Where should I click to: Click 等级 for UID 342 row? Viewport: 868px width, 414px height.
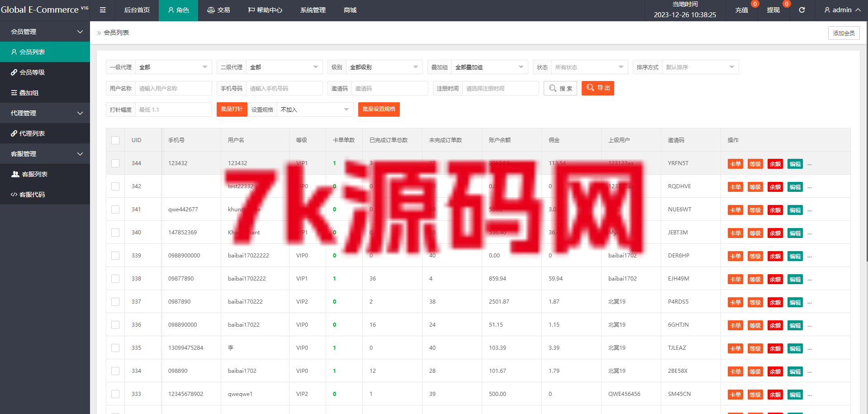pyautogui.click(x=755, y=187)
